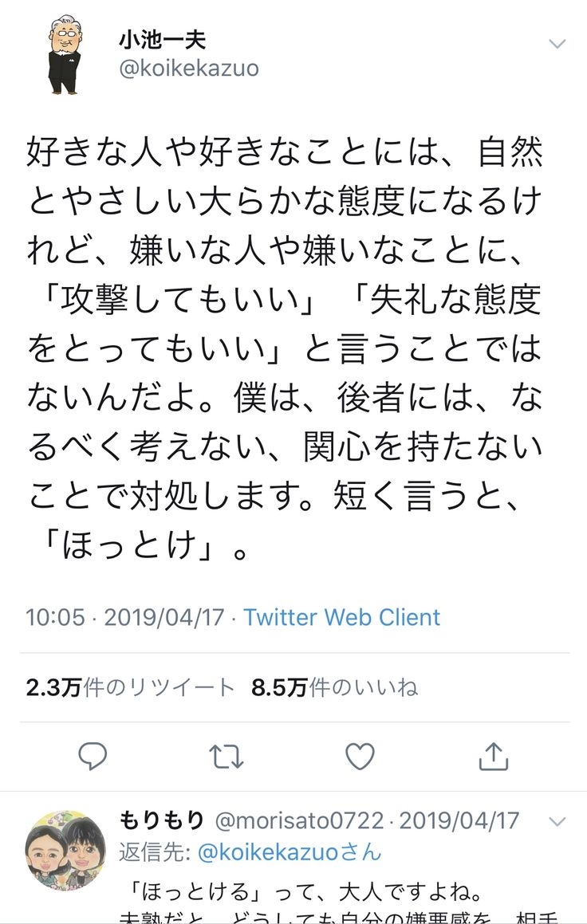587x924 pixels.
Task: Click the 小池一夫 display name
Action: pyautogui.click(x=162, y=40)
